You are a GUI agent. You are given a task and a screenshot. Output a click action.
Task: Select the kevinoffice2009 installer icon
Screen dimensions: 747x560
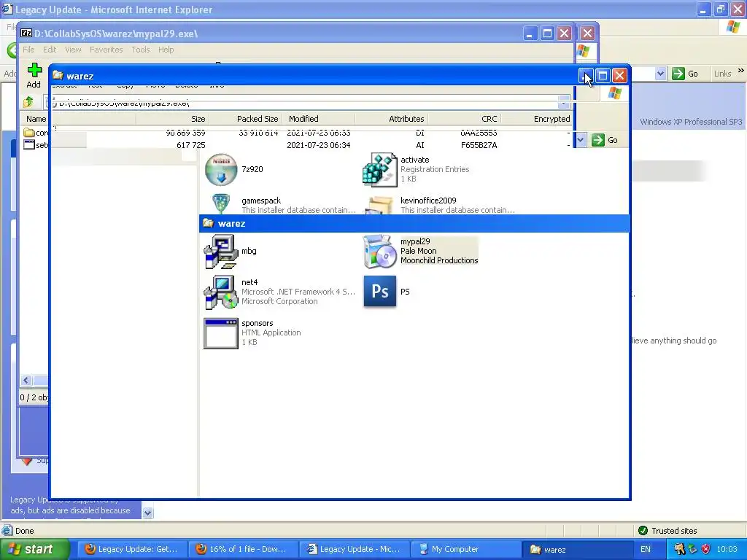(x=379, y=206)
